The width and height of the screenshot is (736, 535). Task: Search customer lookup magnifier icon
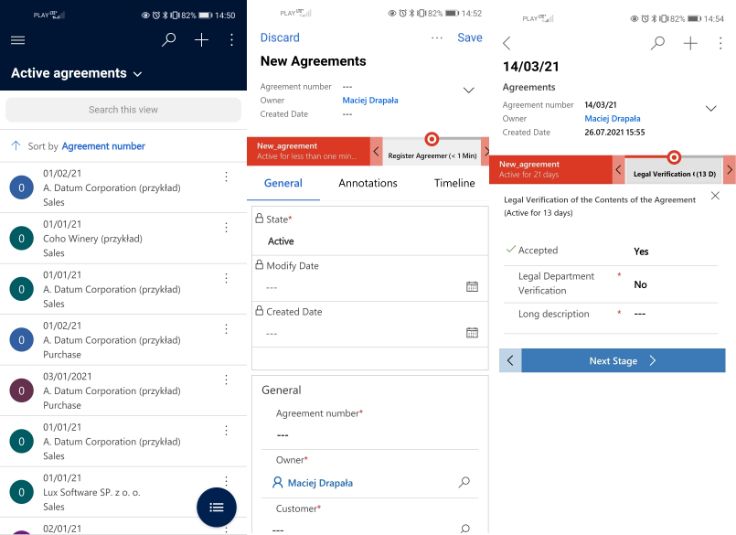tap(465, 529)
